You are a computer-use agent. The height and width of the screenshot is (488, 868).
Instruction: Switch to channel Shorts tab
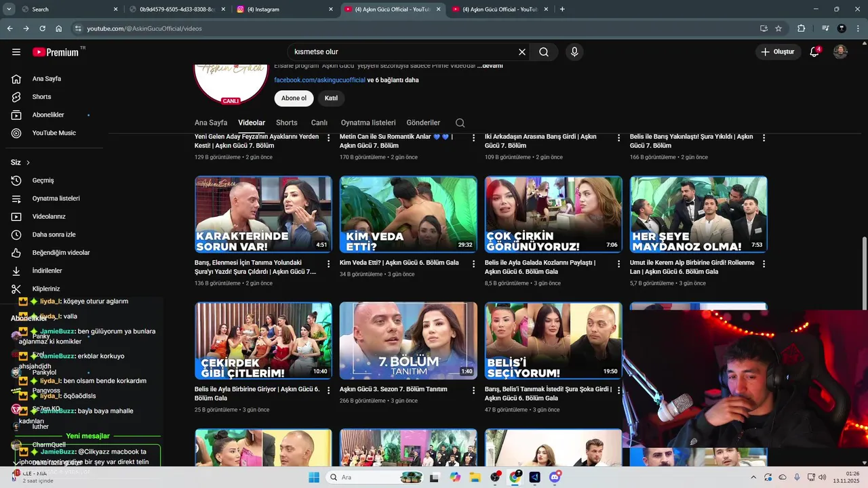pos(287,123)
